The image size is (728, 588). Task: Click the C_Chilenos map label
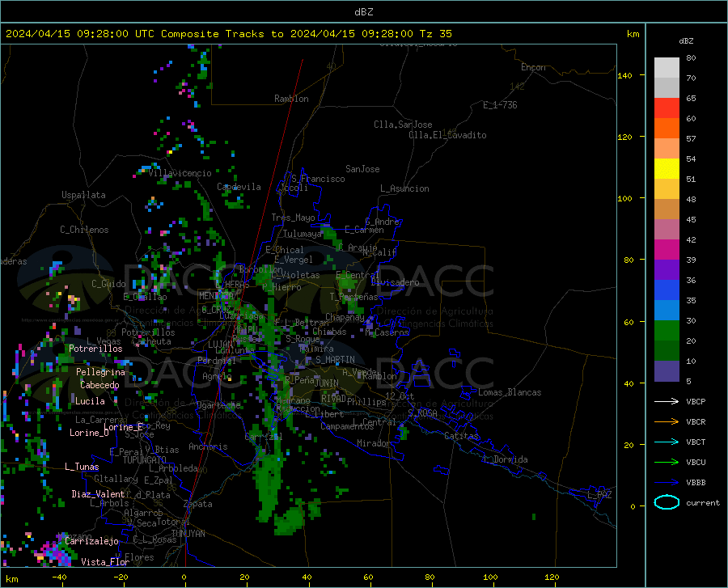(84, 230)
